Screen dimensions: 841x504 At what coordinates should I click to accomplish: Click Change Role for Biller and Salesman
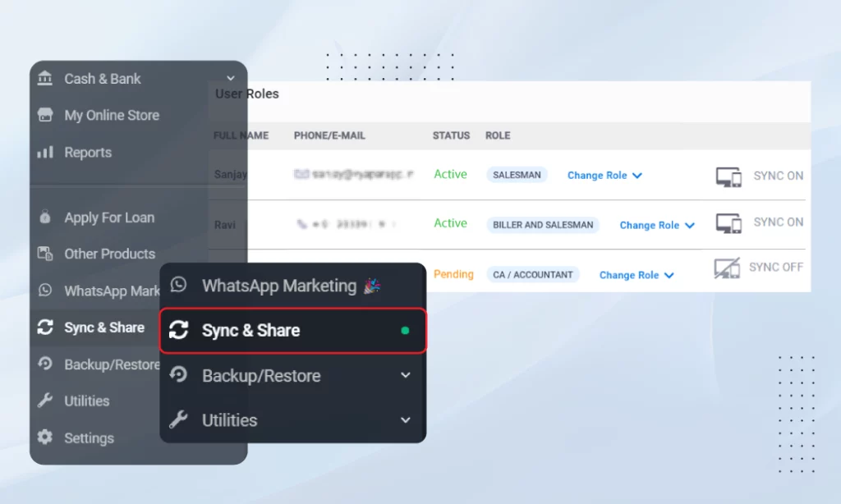click(x=657, y=225)
